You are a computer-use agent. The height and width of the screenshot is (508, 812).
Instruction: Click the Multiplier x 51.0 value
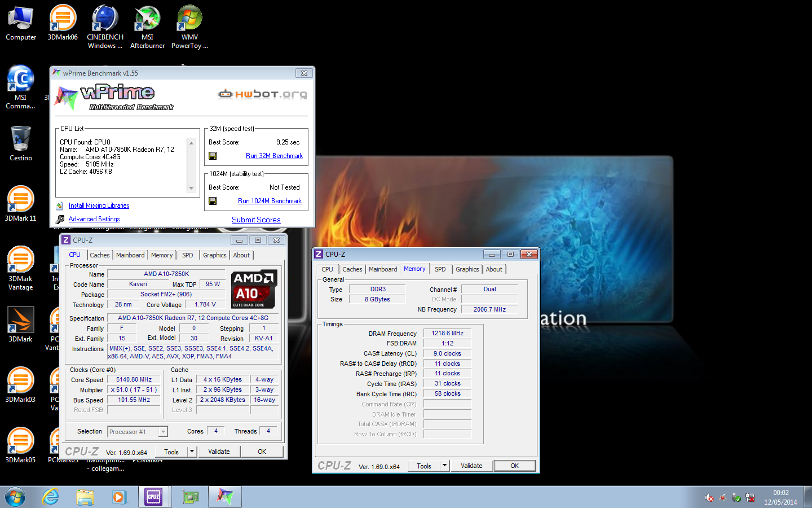tap(134, 390)
